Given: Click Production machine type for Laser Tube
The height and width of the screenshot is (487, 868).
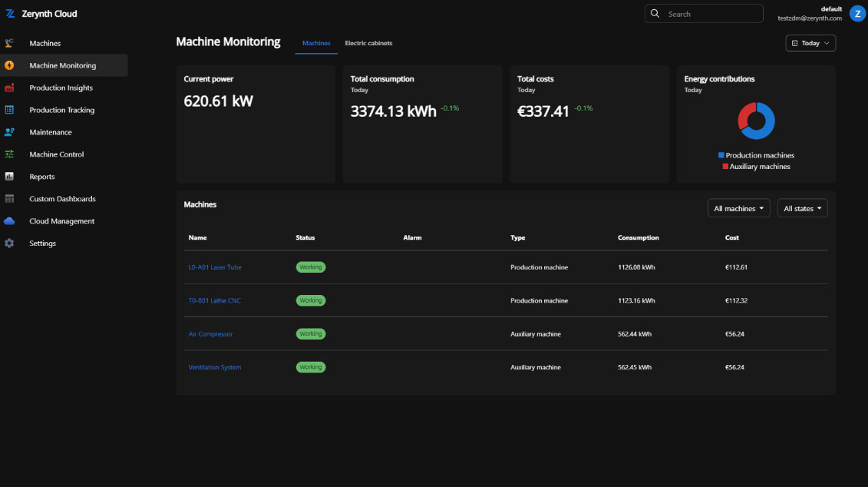Looking at the screenshot, I should pyautogui.click(x=540, y=267).
